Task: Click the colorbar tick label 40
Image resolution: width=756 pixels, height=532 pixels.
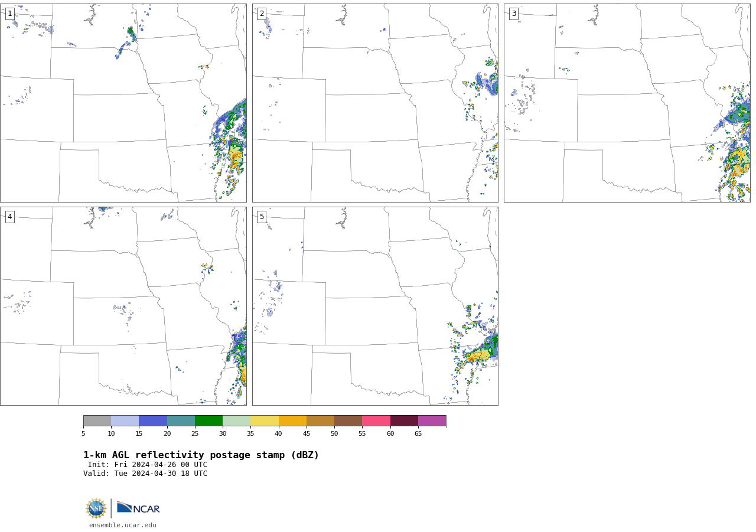Action: coord(278,434)
